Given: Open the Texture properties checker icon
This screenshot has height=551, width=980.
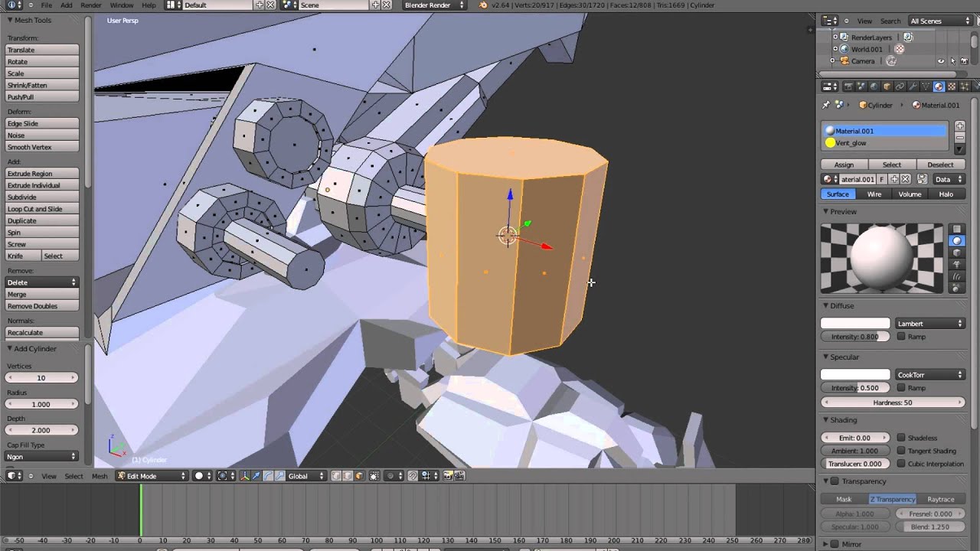Looking at the screenshot, I should pyautogui.click(x=952, y=86).
